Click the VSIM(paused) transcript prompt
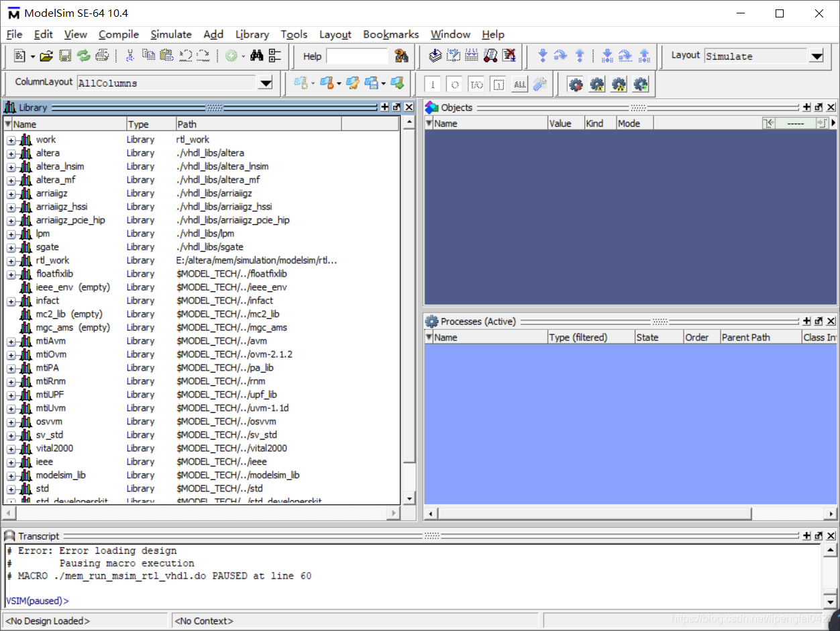Viewport: 840px width, 631px height. pos(37,601)
